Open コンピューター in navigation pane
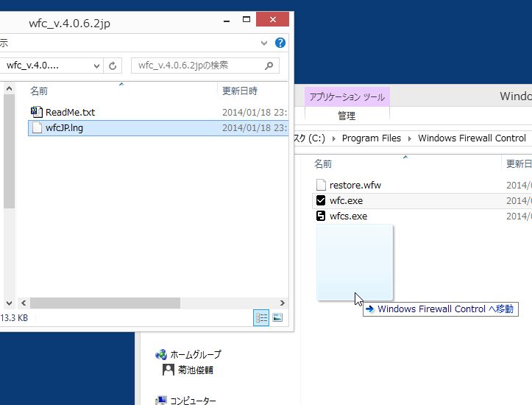 click(193, 401)
